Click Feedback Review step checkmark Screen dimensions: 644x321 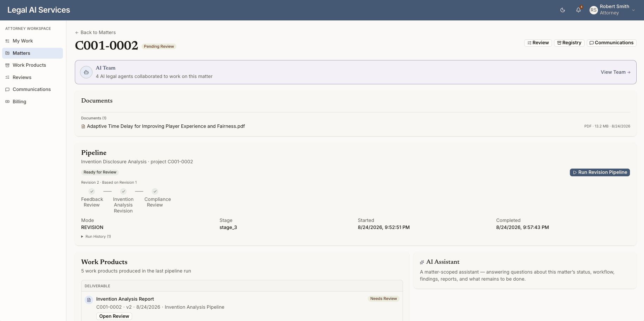[92, 191]
